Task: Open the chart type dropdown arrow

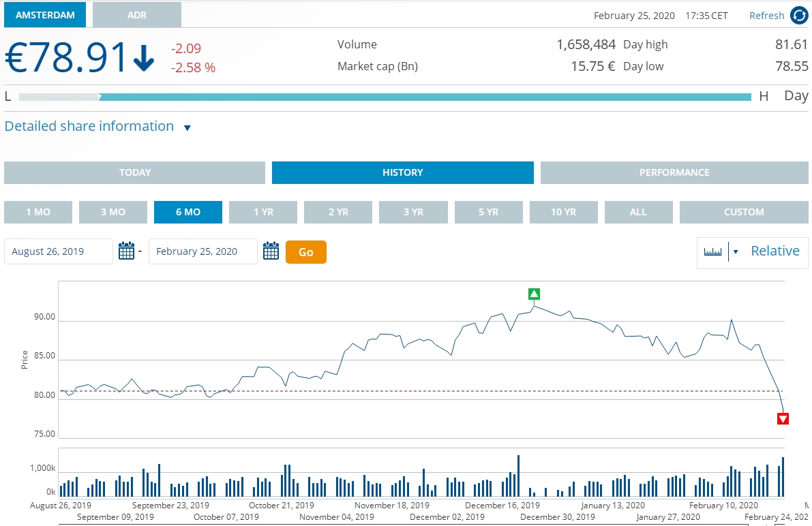Action: [735, 252]
